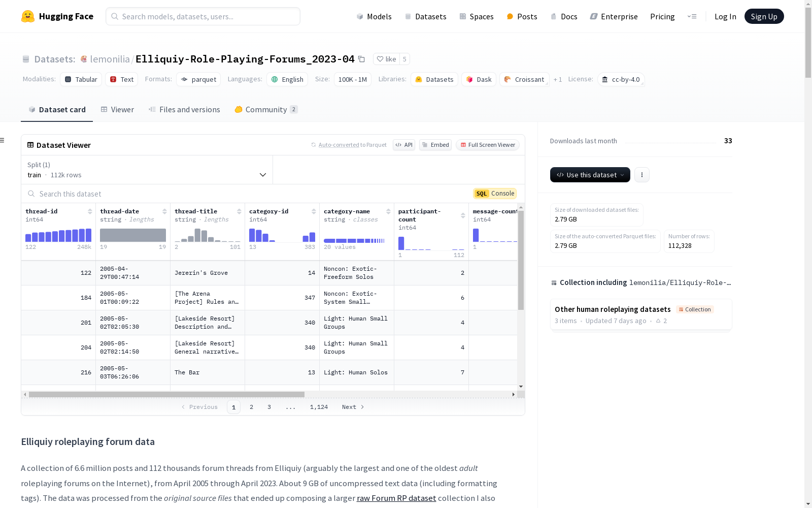The image size is (812, 508).
Task: Open the SQL Console
Action: point(495,194)
